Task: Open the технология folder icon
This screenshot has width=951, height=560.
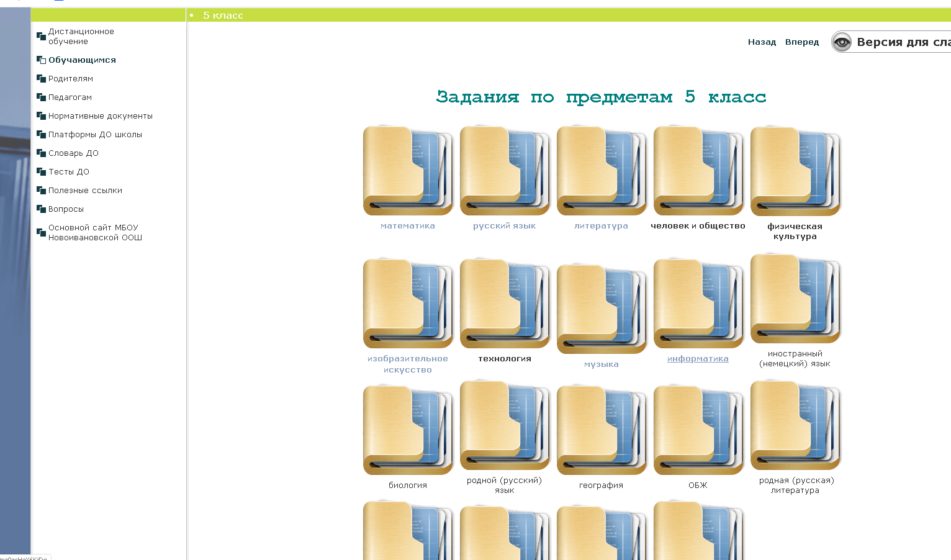Action: [x=505, y=303]
